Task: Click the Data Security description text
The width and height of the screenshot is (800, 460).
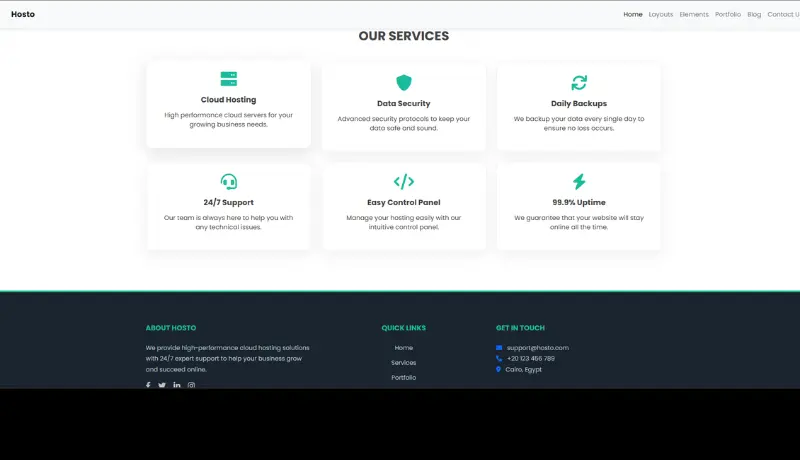Action: click(404, 123)
